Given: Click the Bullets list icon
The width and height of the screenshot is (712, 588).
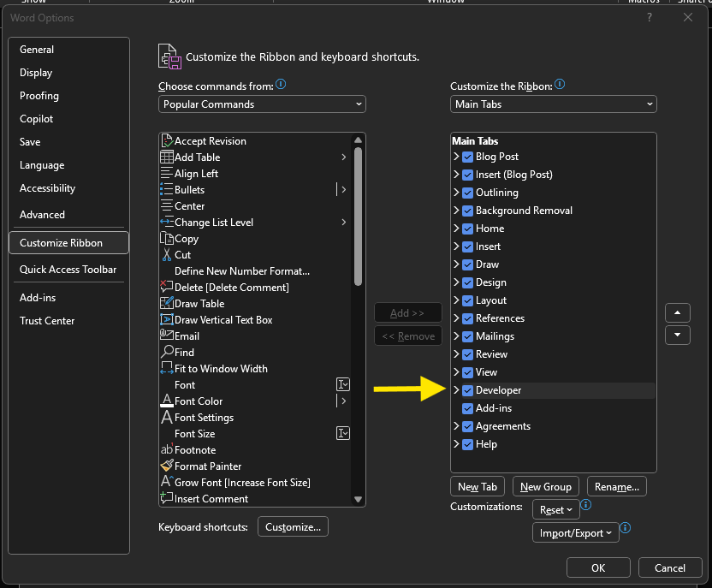Looking at the screenshot, I should click(x=167, y=190).
